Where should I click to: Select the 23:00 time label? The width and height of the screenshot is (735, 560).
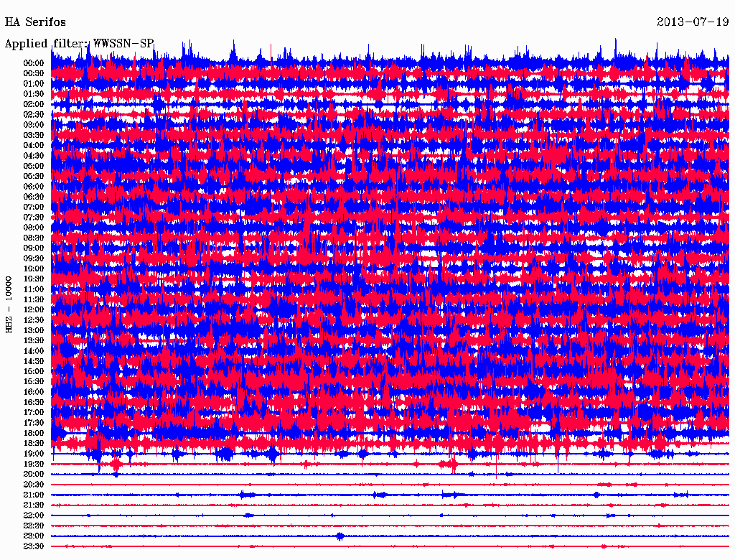(x=34, y=536)
